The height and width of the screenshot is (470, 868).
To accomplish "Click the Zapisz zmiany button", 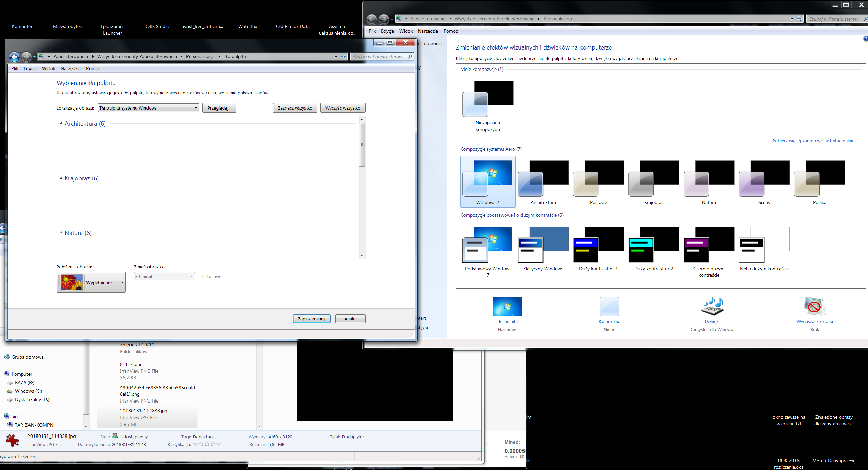I will click(312, 319).
